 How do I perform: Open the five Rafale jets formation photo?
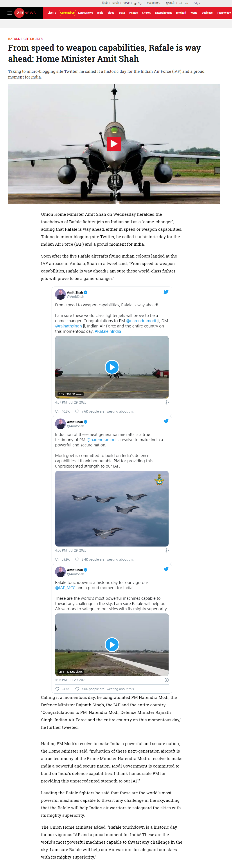[x=112, y=508]
